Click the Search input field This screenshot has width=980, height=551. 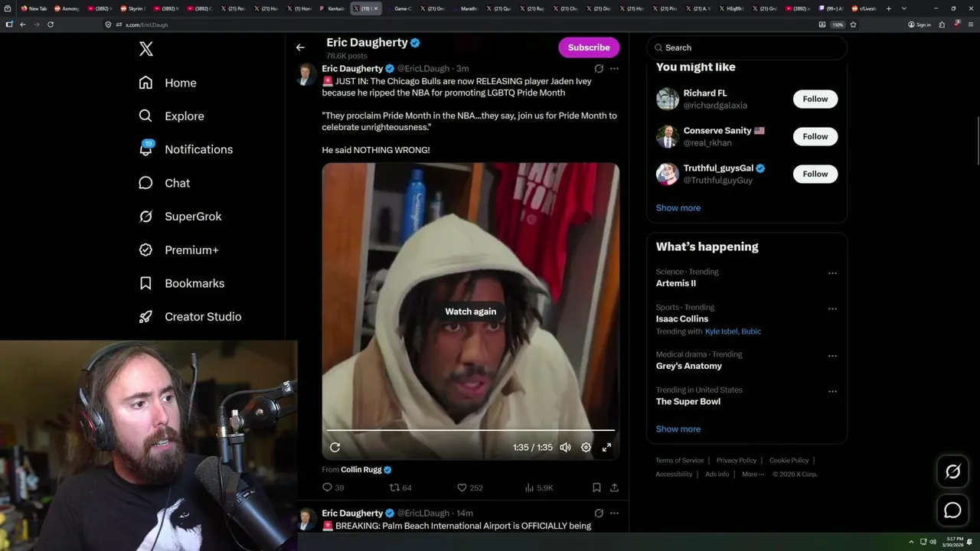746,47
